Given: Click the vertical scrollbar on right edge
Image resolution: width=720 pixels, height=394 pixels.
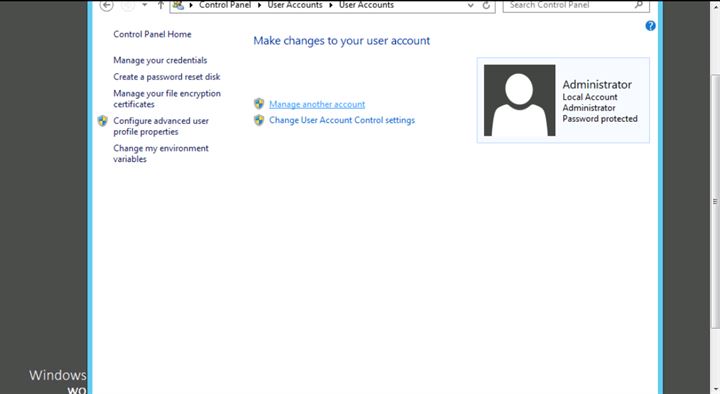Looking at the screenshot, I should (715, 201).
